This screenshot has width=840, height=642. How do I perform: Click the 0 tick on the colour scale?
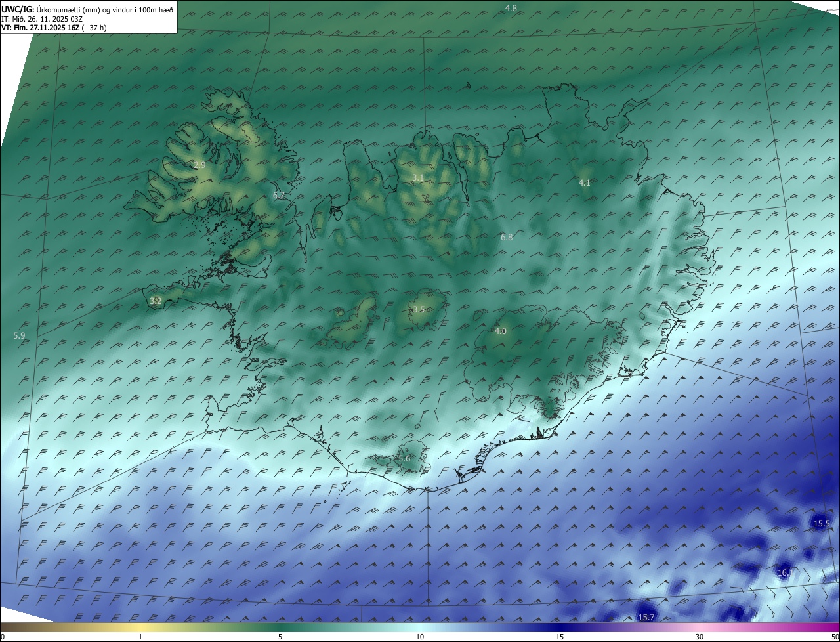[x=2, y=637]
